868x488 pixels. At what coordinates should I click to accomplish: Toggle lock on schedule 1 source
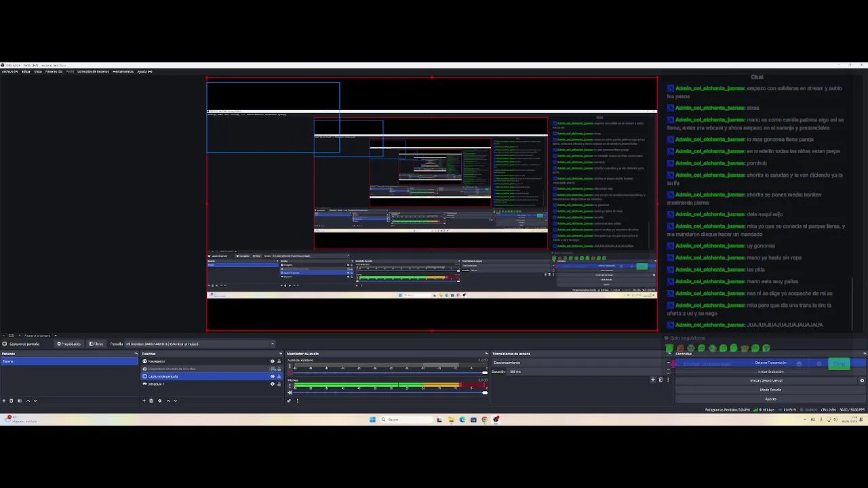(279, 384)
